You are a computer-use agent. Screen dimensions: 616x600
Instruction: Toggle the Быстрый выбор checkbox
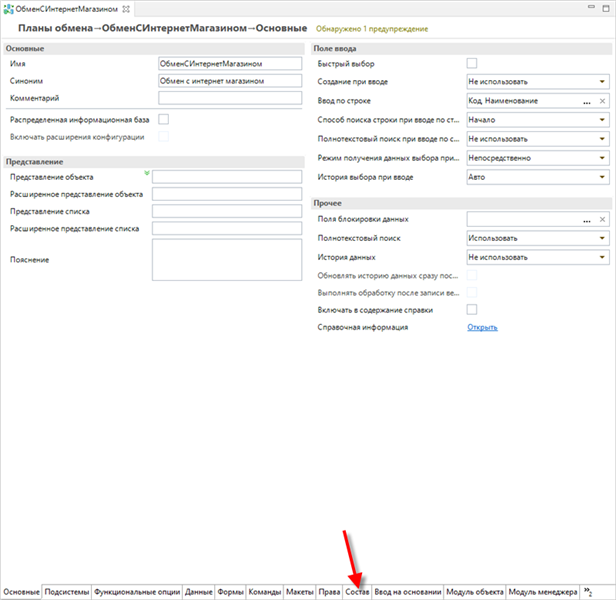pos(472,63)
